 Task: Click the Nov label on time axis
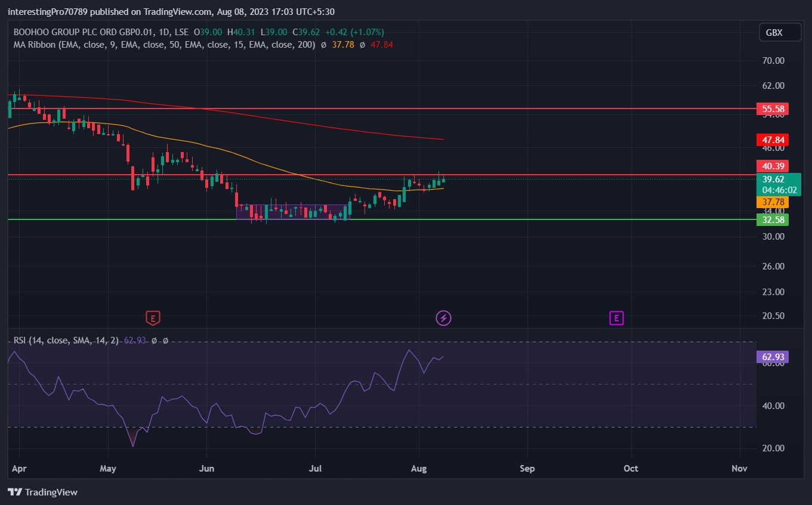click(739, 469)
